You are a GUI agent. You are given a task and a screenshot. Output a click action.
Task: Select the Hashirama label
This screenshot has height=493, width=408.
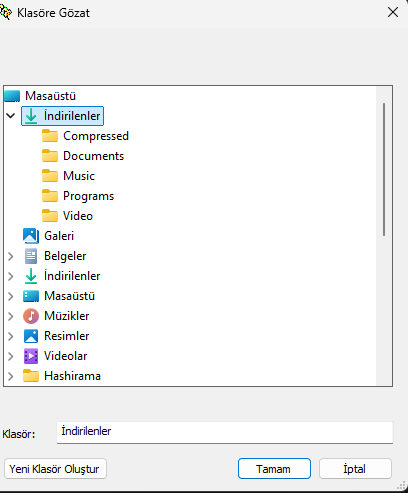point(72,376)
